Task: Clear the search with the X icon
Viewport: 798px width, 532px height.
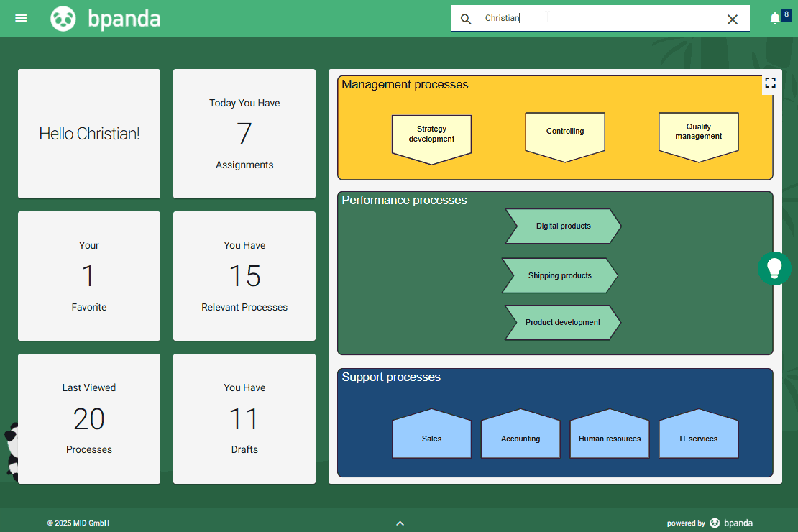Action: 732,19
